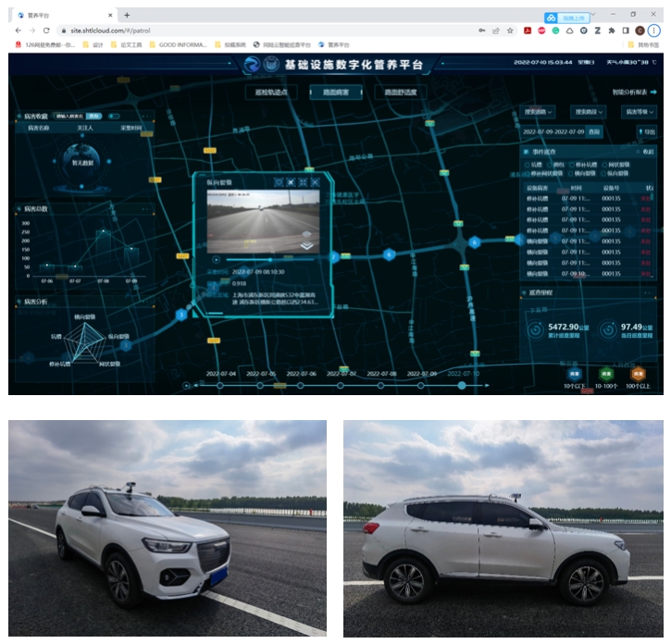Select the 2022-07-04 timeline marker
The image size is (671, 644).
coord(220,386)
